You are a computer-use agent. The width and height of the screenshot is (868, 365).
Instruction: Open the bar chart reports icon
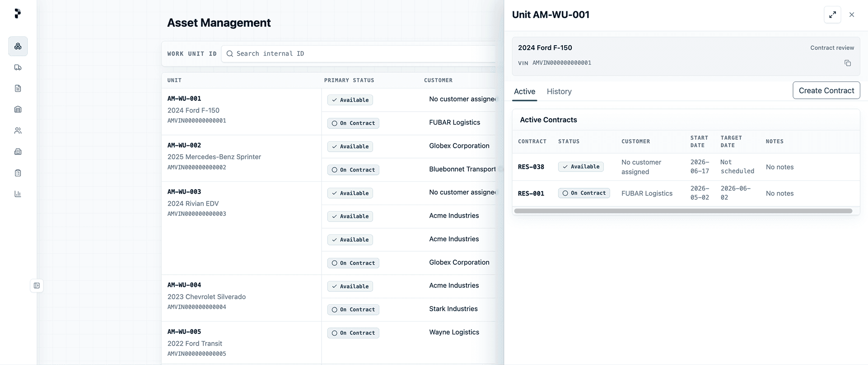(x=18, y=194)
